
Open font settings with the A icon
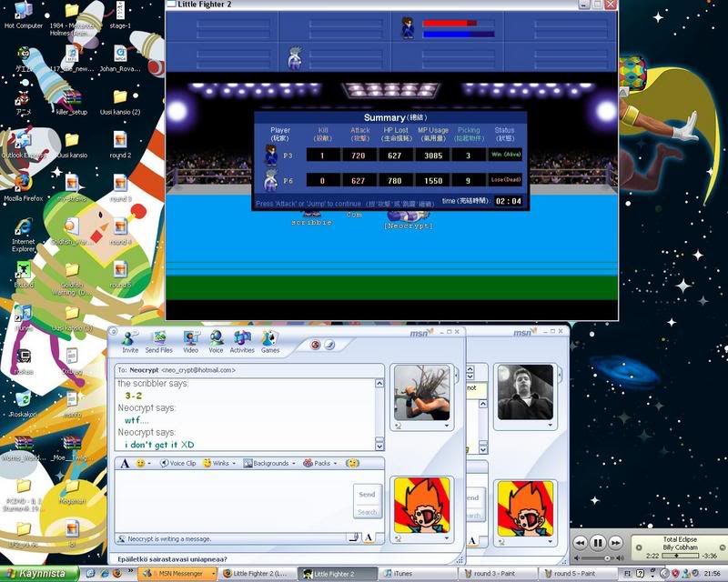pyautogui.click(x=125, y=463)
